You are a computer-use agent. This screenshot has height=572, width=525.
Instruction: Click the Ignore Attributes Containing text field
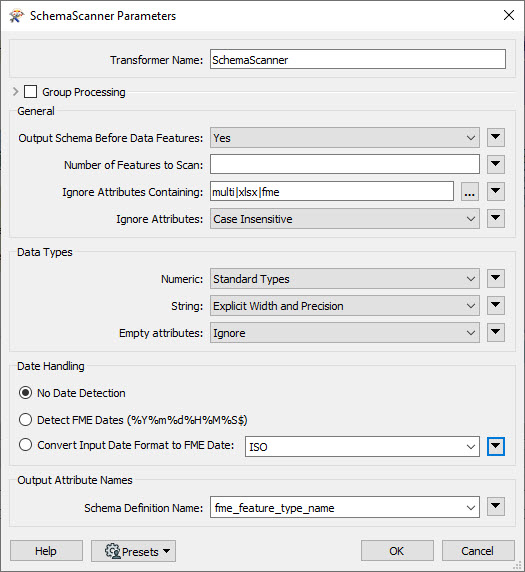(x=332, y=191)
